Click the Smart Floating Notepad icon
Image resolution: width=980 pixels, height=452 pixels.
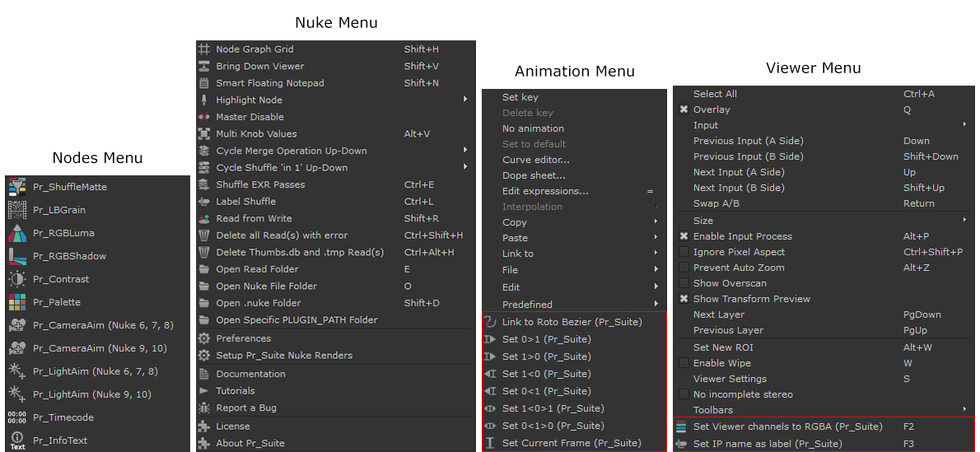point(205,83)
